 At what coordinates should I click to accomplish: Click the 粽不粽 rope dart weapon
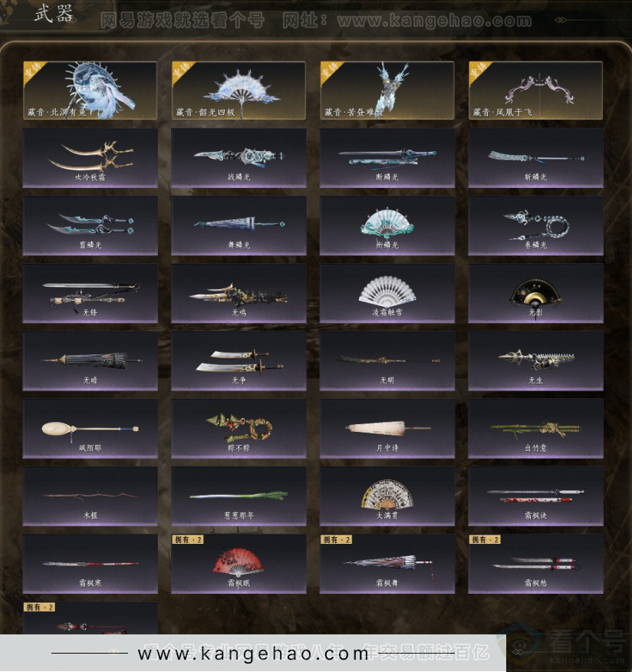pyautogui.click(x=239, y=429)
